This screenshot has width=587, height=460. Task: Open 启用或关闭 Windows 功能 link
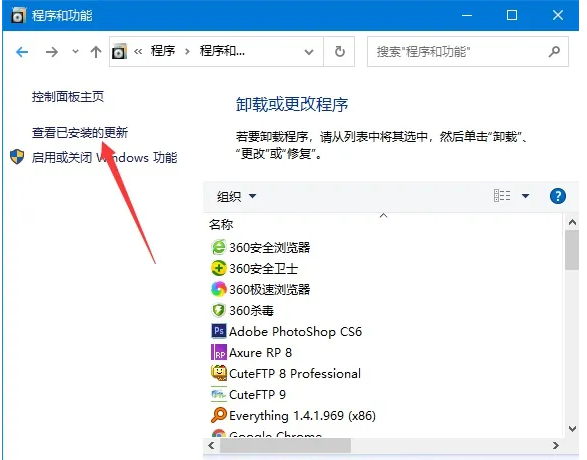pos(104,158)
